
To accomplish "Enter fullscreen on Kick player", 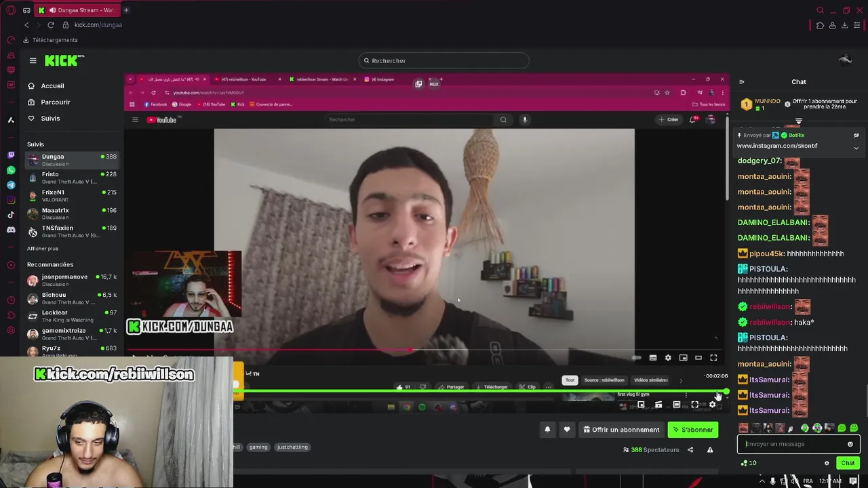I will pos(694,405).
